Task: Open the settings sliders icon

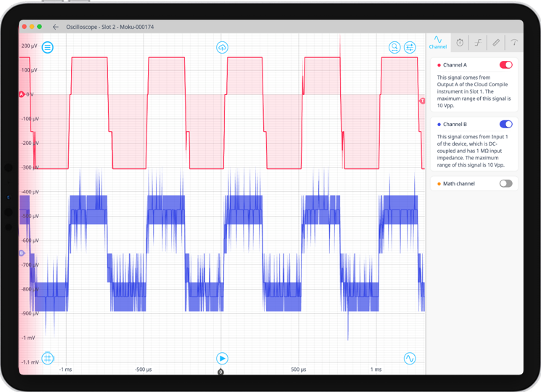Action: pos(410,47)
